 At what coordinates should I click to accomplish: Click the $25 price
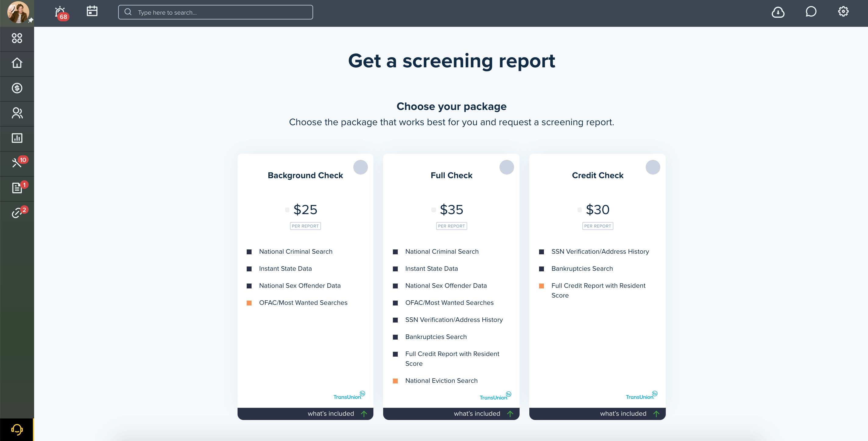coord(305,210)
